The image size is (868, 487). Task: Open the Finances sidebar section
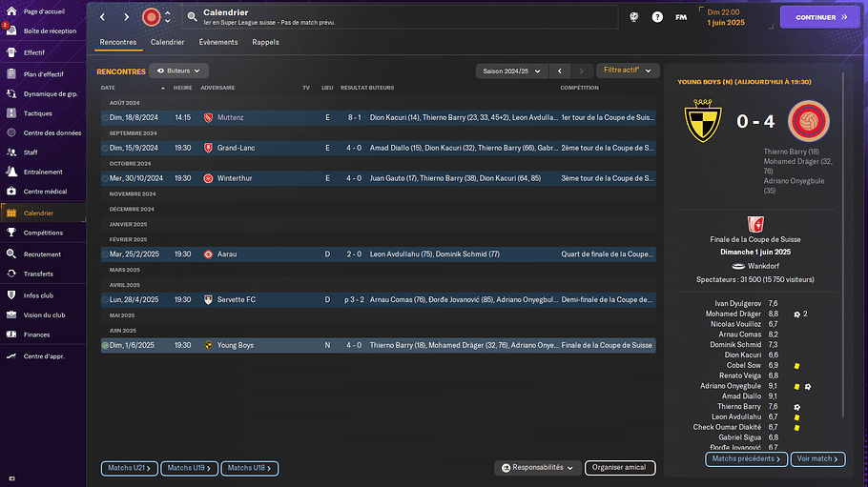11,335
